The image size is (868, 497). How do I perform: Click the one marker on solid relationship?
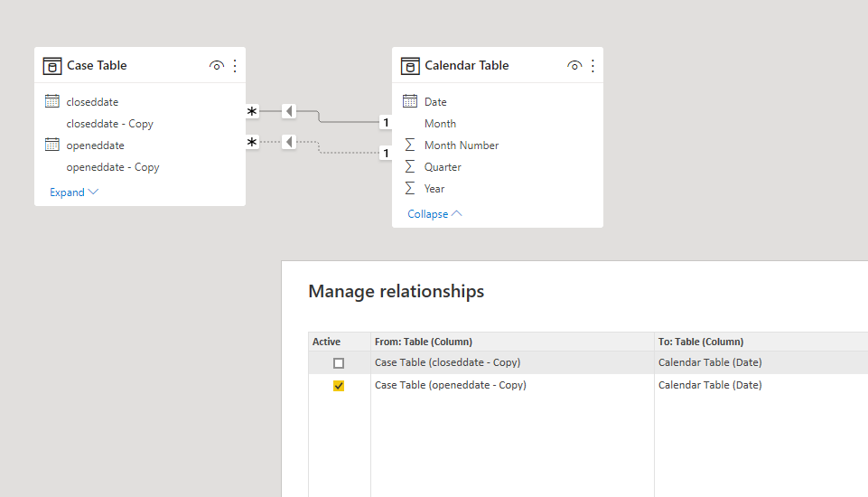[386, 123]
